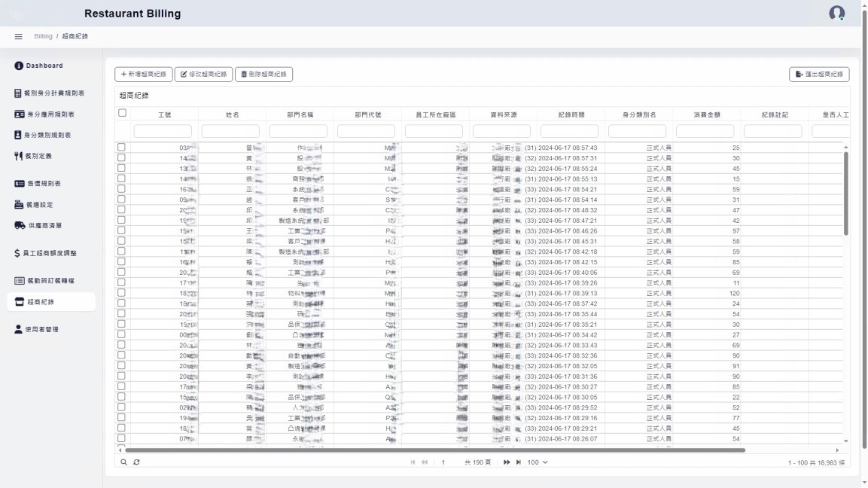Screen dimensions: 868x488
Task: Go to the next page arrow
Action: 507,462
